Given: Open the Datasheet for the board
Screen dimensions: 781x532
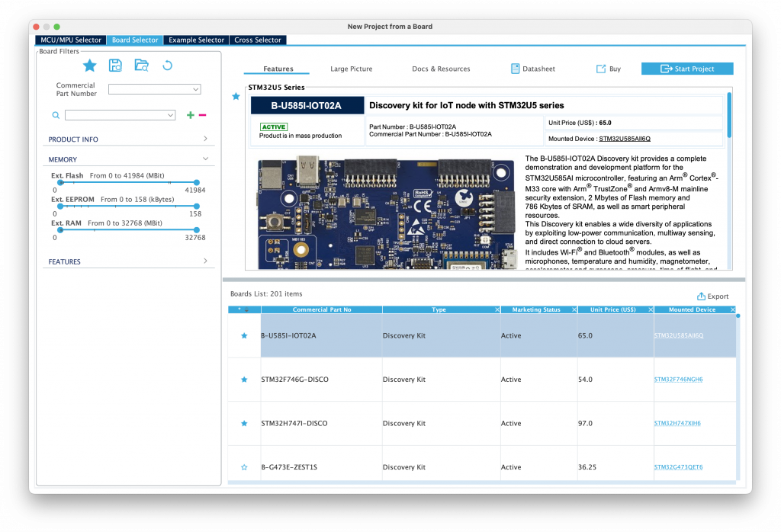Looking at the screenshot, I should point(533,69).
